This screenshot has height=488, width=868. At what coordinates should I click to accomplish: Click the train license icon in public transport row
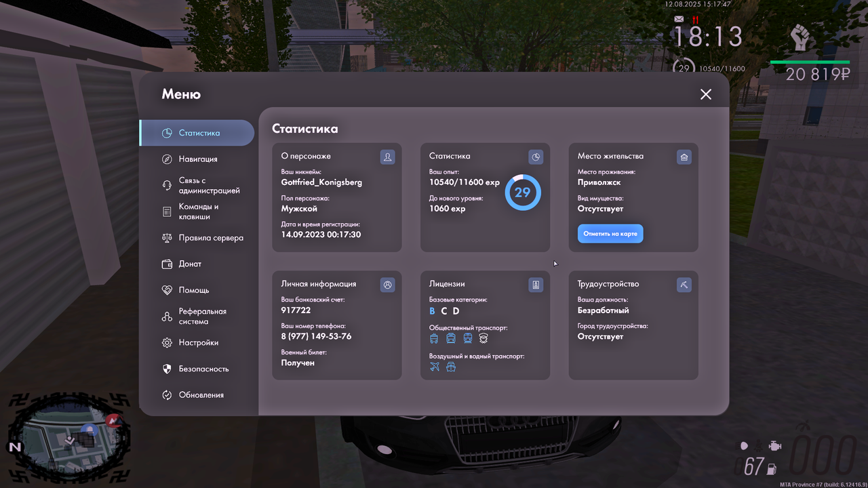[x=484, y=338]
